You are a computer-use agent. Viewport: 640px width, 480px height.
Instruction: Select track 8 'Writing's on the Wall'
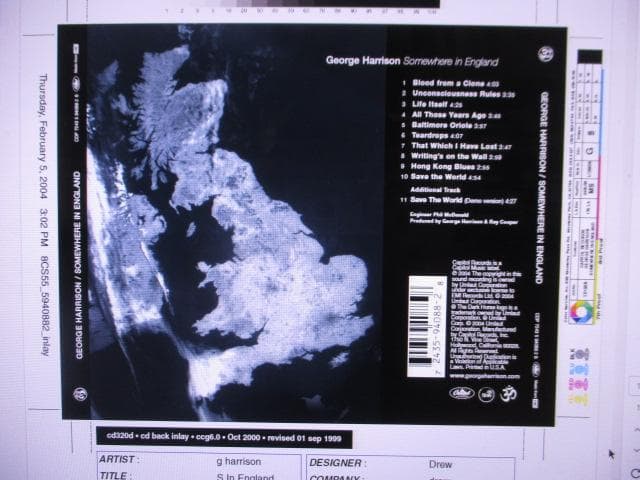[x=451, y=156]
